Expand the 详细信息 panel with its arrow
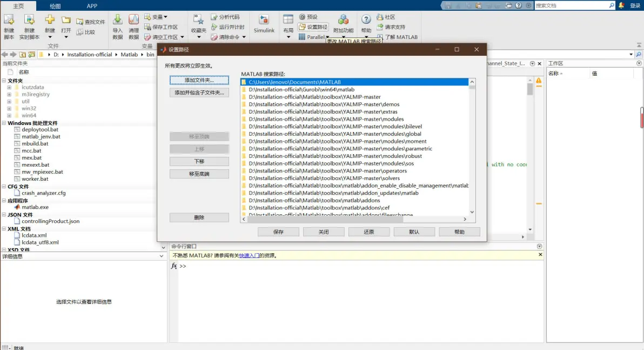This screenshot has width=644, height=350. pyautogui.click(x=162, y=256)
